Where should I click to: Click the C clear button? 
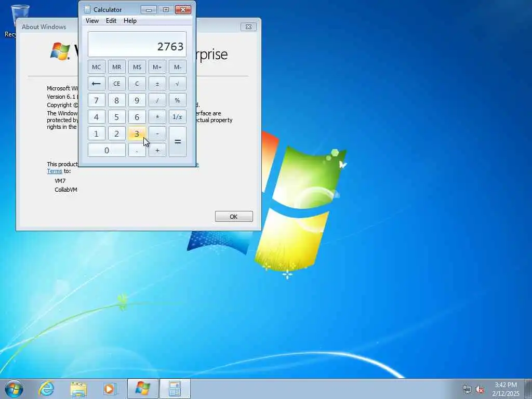[137, 84]
